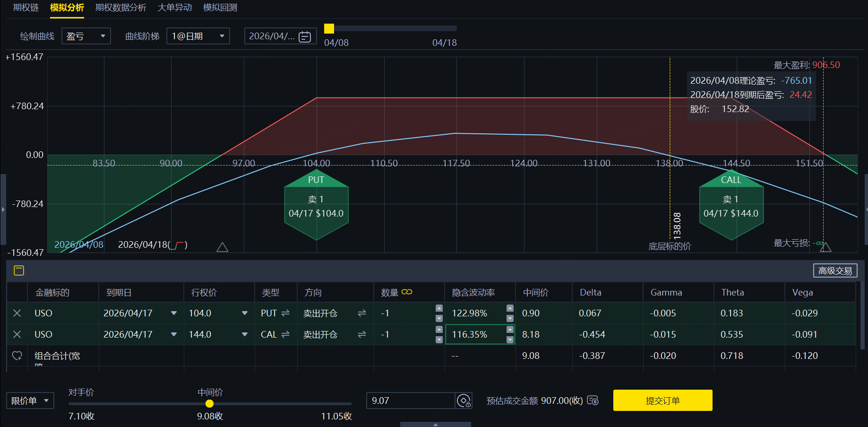Raise implied volatility 116.35%
Image resolution: width=868 pixels, height=427 pixels.
510,330
